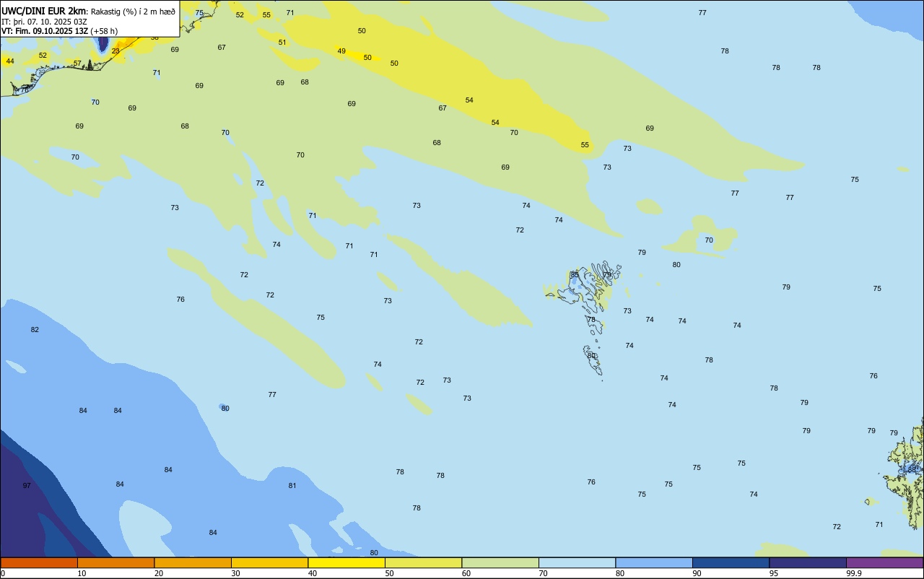Click the humidity value 23 on the map

point(115,51)
